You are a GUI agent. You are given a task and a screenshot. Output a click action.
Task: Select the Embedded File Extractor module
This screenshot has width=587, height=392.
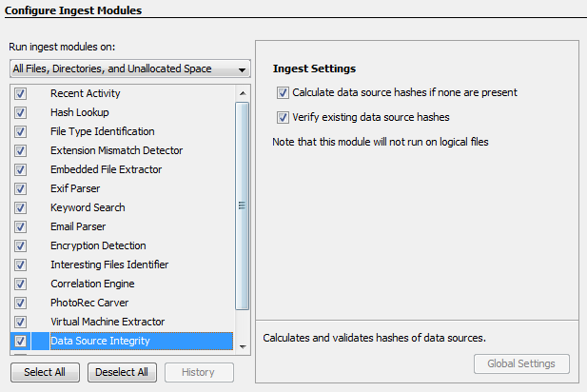(x=106, y=169)
